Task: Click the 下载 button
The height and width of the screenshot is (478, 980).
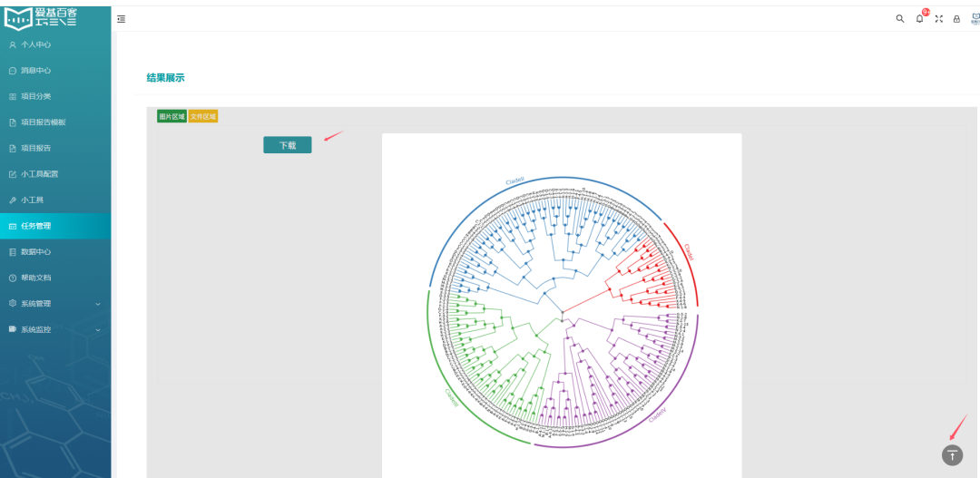Action: click(288, 145)
